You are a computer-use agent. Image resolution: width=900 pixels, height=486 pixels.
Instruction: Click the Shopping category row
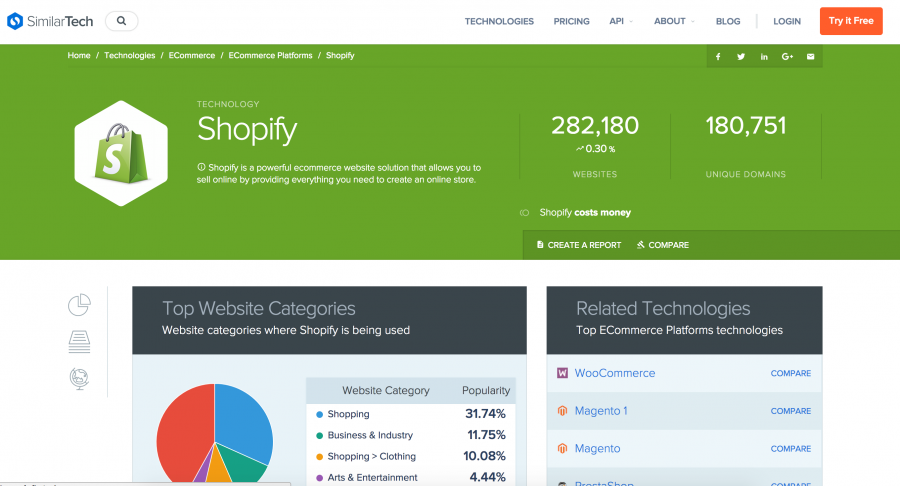pos(411,414)
